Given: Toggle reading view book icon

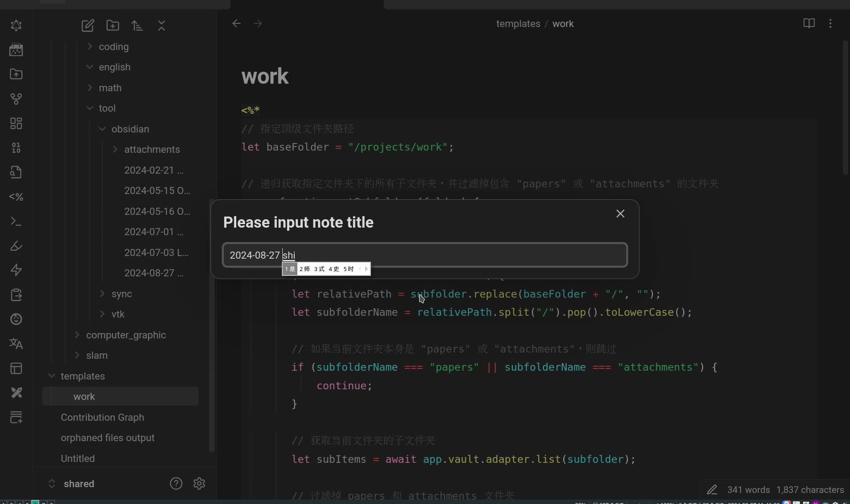Looking at the screenshot, I should (809, 23).
